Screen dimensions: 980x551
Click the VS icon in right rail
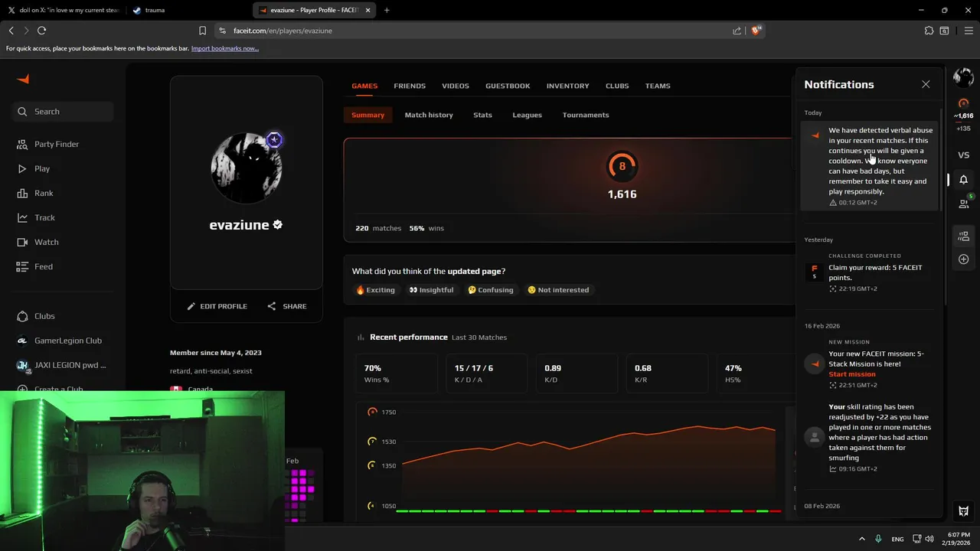click(964, 155)
